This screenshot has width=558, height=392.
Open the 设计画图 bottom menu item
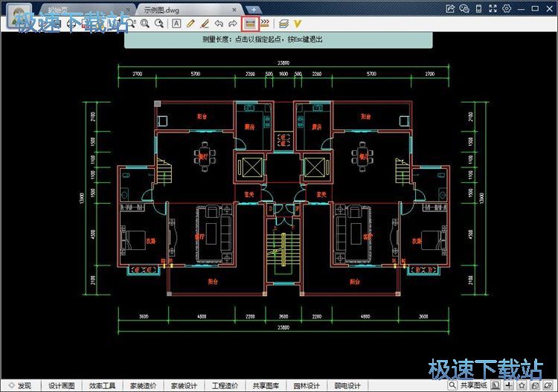[62, 385]
